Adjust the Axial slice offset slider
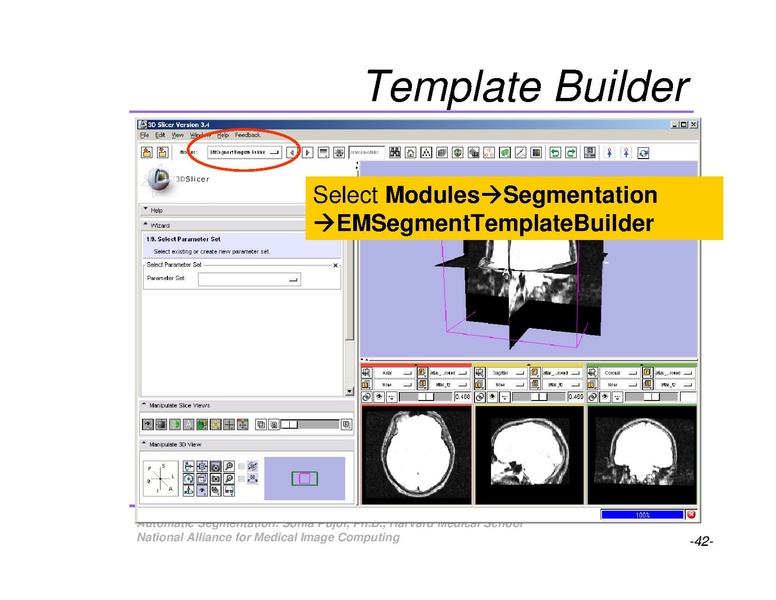776x600 pixels. point(426,397)
